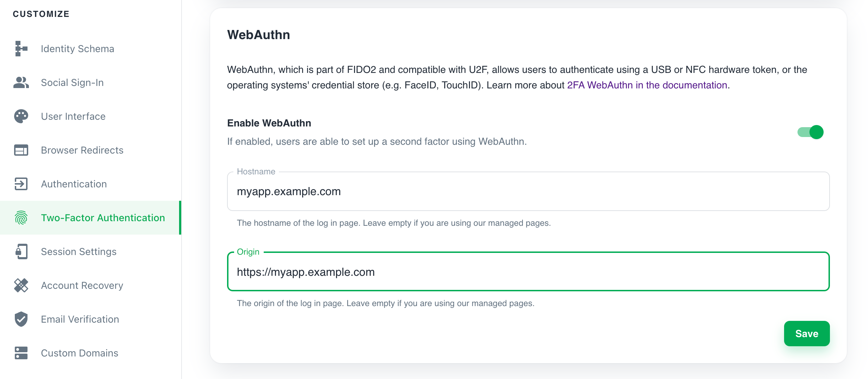
Task: Click the User Interface palette icon
Action: [21, 116]
